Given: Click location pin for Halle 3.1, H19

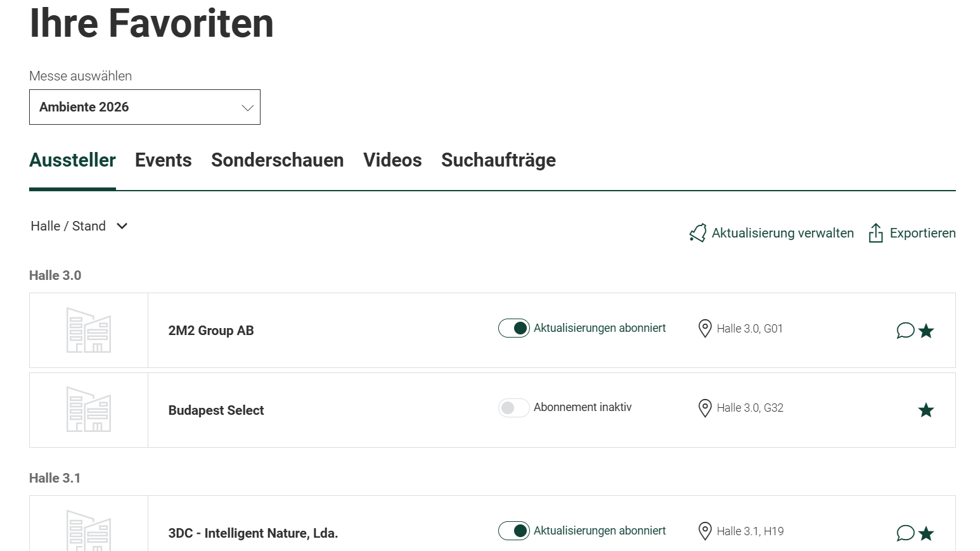Looking at the screenshot, I should click(705, 531).
